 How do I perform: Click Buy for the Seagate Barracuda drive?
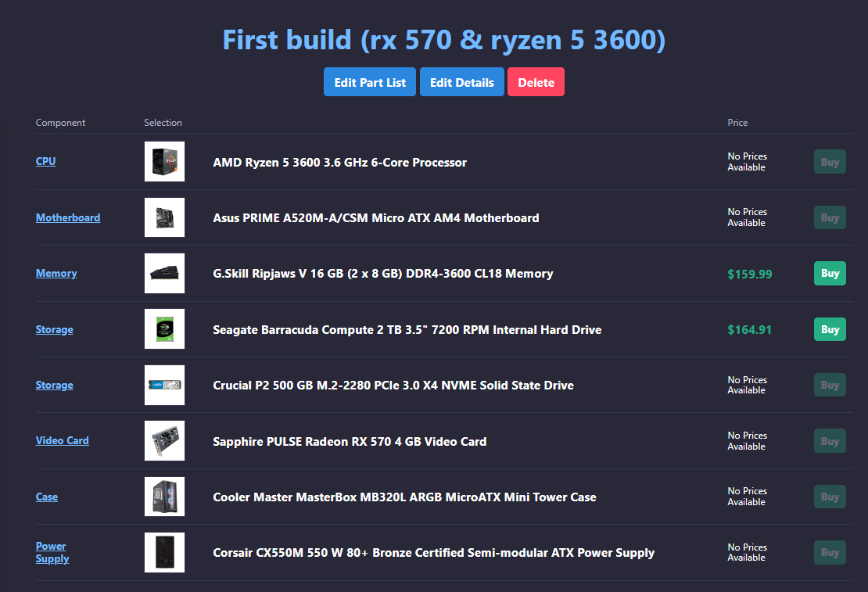(x=830, y=329)
